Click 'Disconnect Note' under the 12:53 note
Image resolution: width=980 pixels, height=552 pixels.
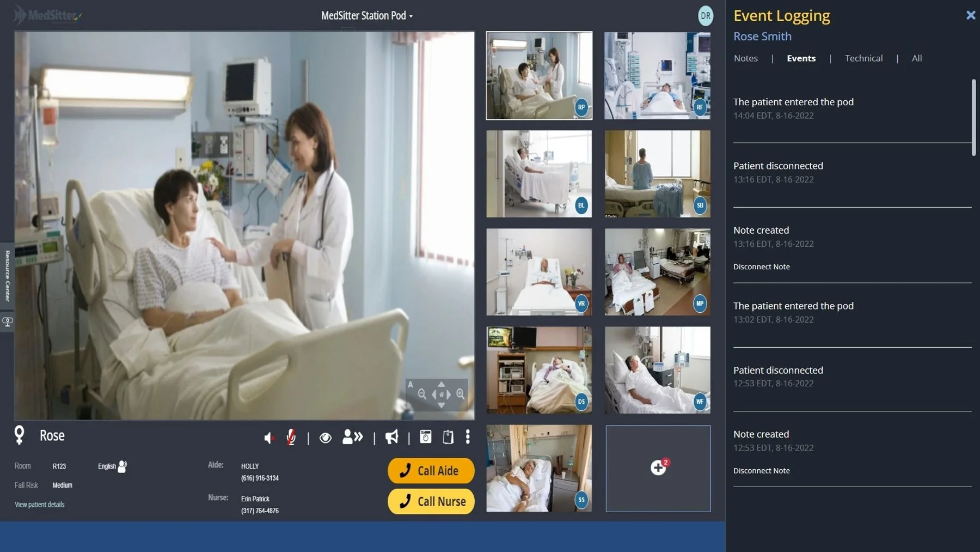click(761, 471)
